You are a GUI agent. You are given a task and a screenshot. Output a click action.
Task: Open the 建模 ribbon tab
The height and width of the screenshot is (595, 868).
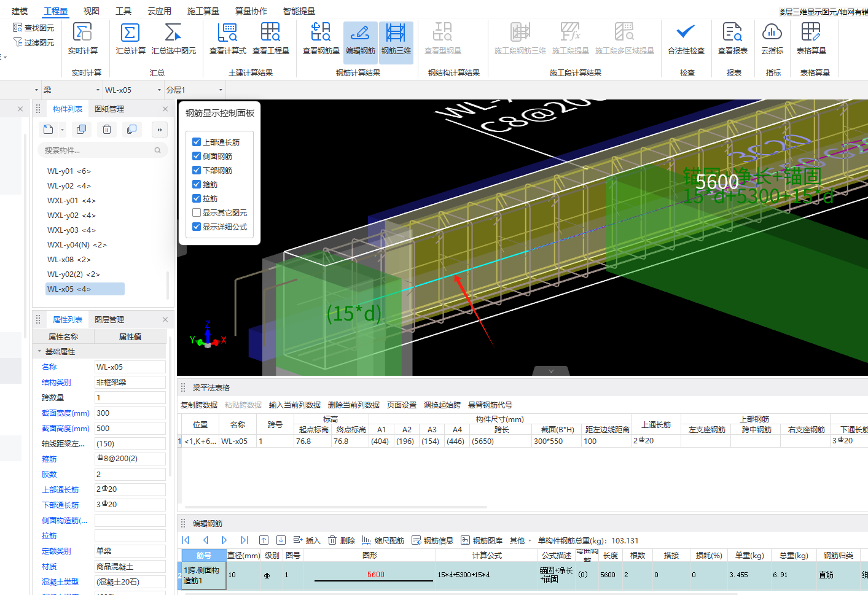[20, 11]
